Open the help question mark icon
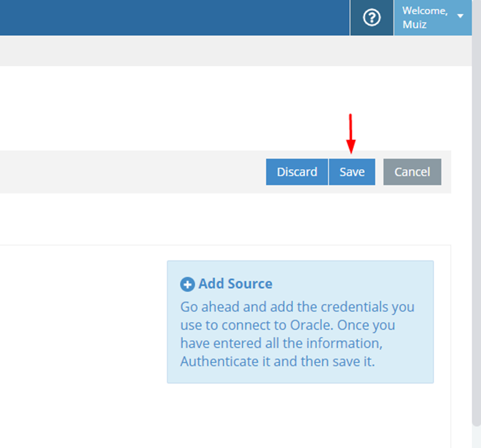481x448 pixels. (x=371, y=17)
